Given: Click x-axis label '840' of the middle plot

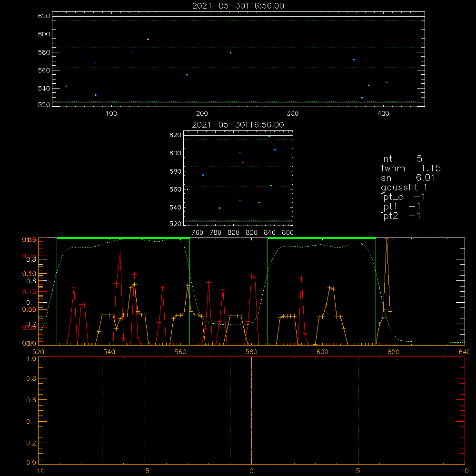Looking at the screenshot, I should point(269,233).
